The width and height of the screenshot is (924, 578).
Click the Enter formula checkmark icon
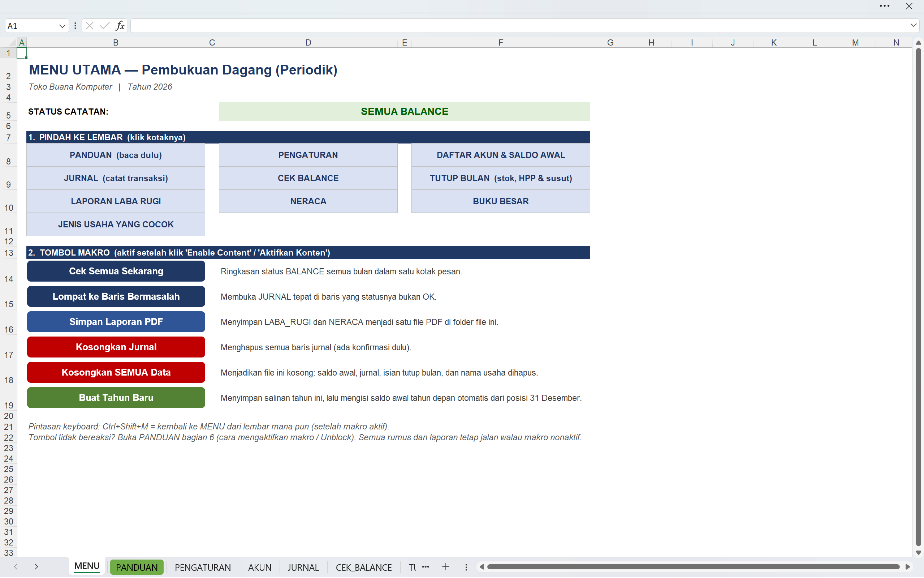104,26
